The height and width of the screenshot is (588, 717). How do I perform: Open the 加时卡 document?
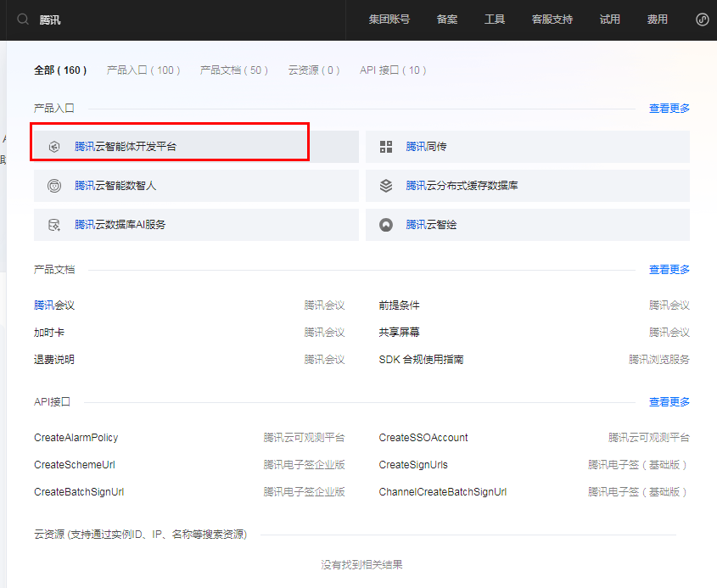click(49, 333)
